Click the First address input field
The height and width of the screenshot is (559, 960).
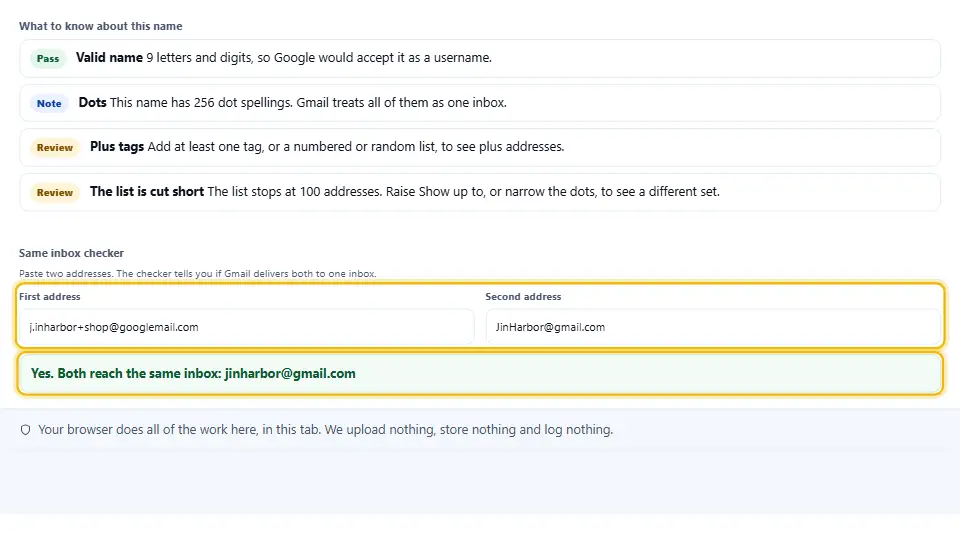[x=247, y=327]
